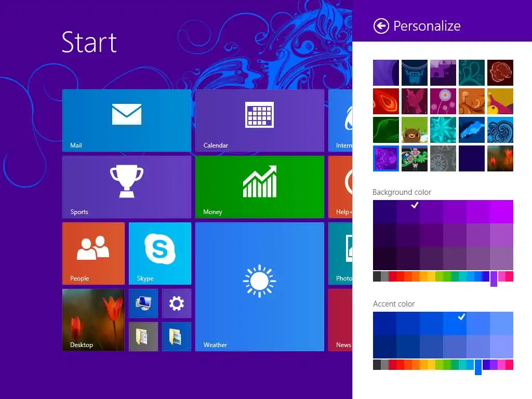Choose the dark red flower background

coord(500,73)
